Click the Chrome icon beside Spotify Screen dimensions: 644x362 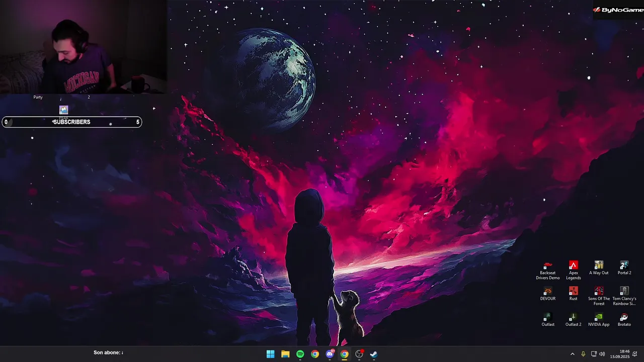click(314, 354)
